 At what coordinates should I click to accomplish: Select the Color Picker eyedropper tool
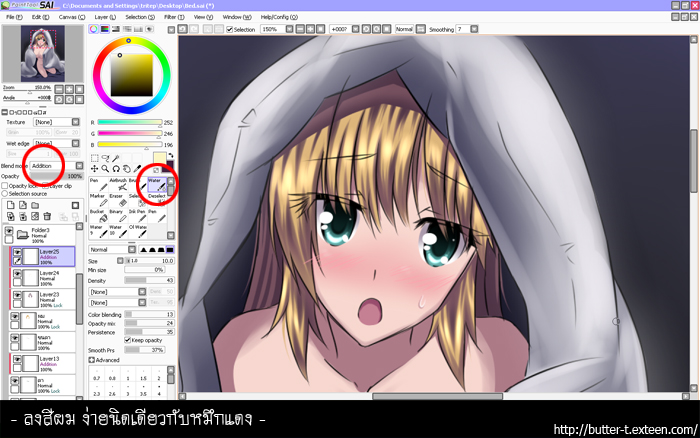(138, 169)
